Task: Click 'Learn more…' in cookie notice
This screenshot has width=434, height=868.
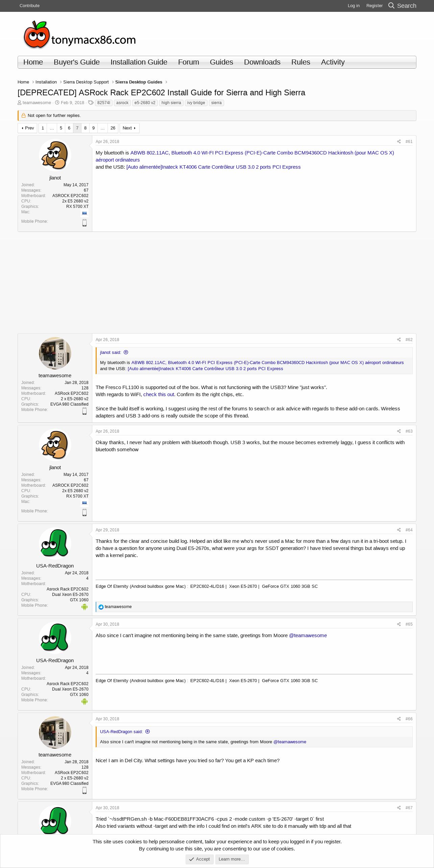Action: [x=232, y=859]
